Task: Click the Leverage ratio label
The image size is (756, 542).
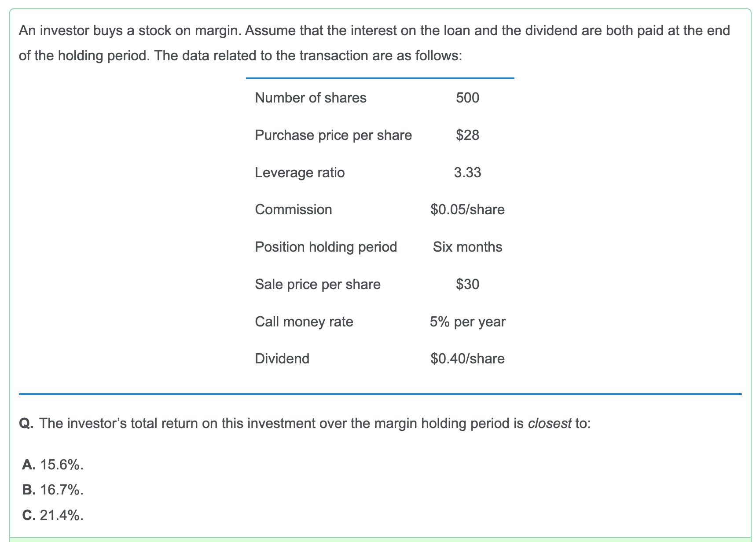Action: click(300, 172)
